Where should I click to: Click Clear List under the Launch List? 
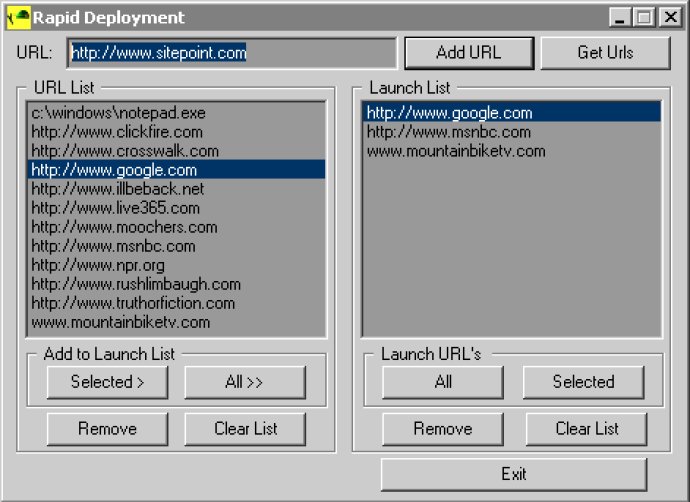coord(587,429)
